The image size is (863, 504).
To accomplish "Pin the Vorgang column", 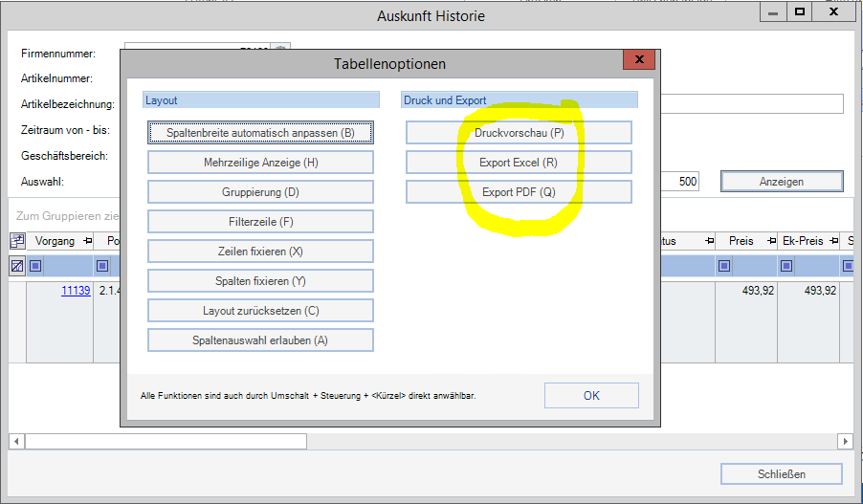I will tap(88, 241).
